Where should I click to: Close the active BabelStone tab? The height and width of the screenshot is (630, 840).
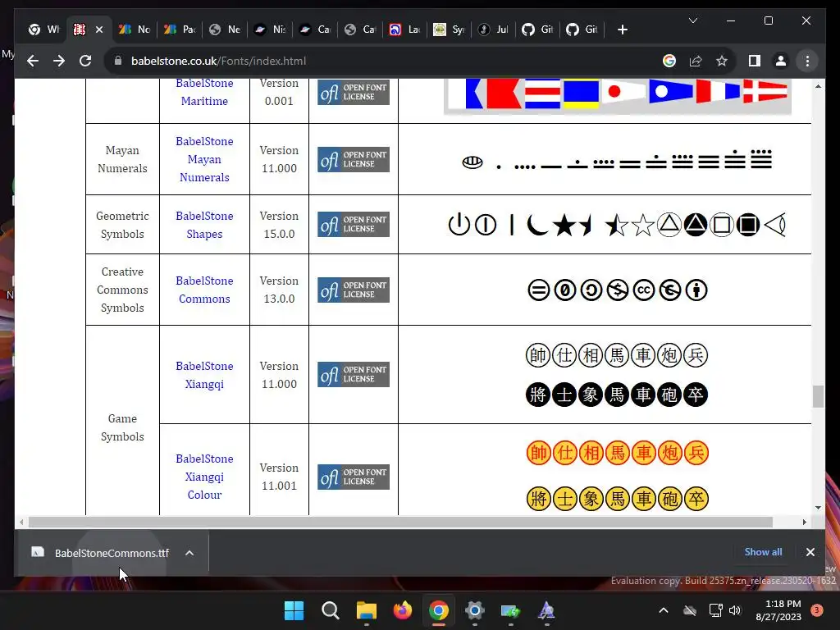(99, 30)
